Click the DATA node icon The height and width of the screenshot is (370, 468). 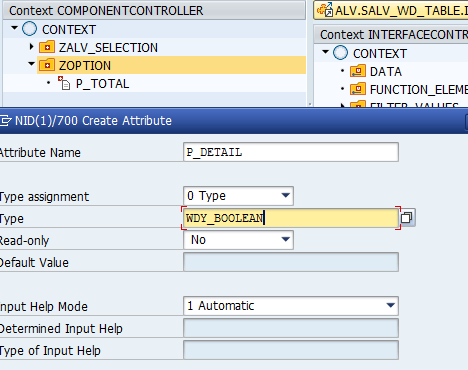point(358,71)
